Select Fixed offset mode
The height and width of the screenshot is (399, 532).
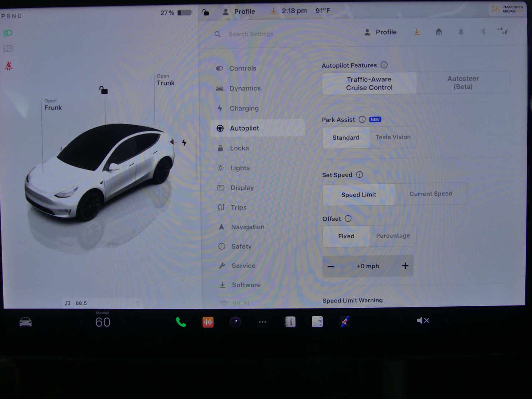click(x=346, y=236)
